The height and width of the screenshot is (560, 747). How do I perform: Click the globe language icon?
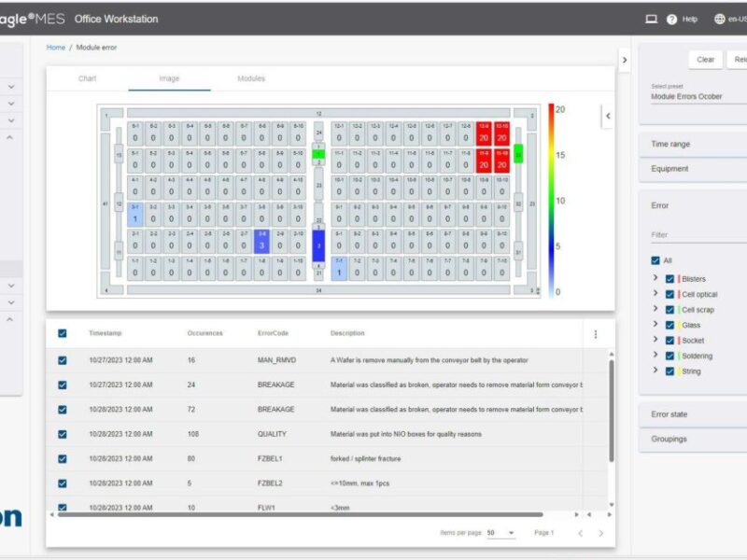tap(719, 19)
